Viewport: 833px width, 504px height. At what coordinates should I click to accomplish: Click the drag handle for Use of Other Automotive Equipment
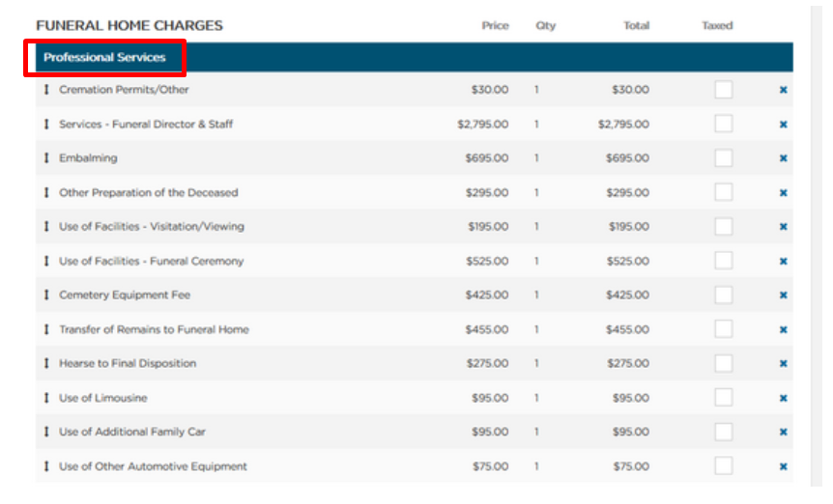[x=46, y=466]
